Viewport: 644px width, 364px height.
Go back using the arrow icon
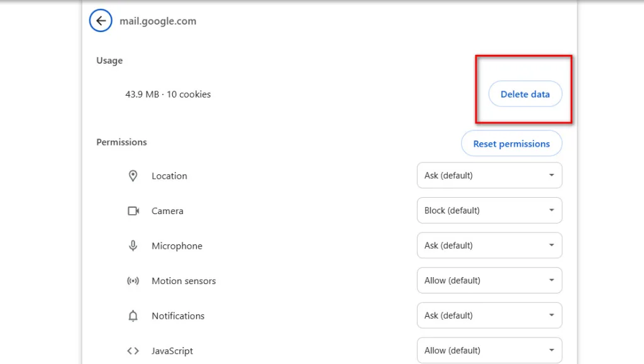101,21
